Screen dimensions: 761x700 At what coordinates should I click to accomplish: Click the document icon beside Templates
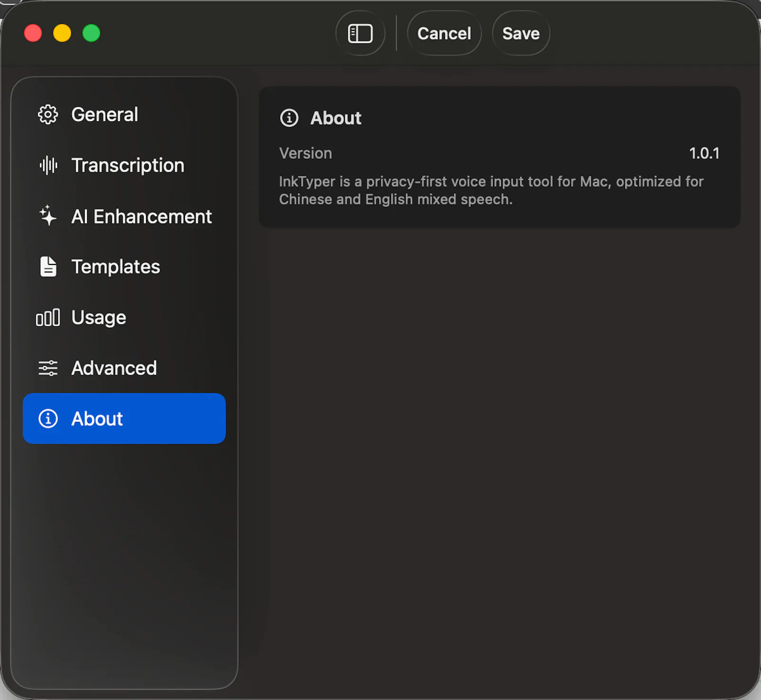click(48, 266)
